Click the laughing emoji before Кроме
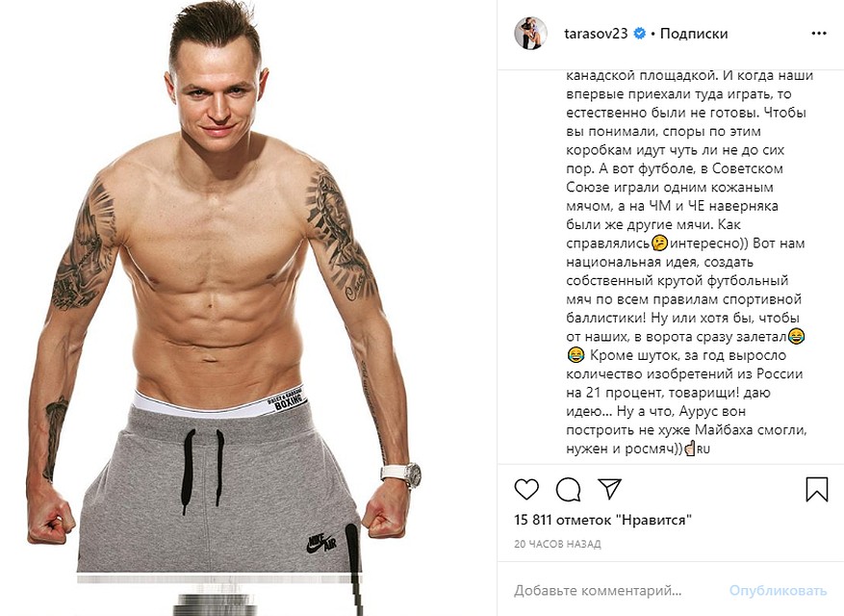The width and height of the screenshot is (844, 616). coord(575,355)
